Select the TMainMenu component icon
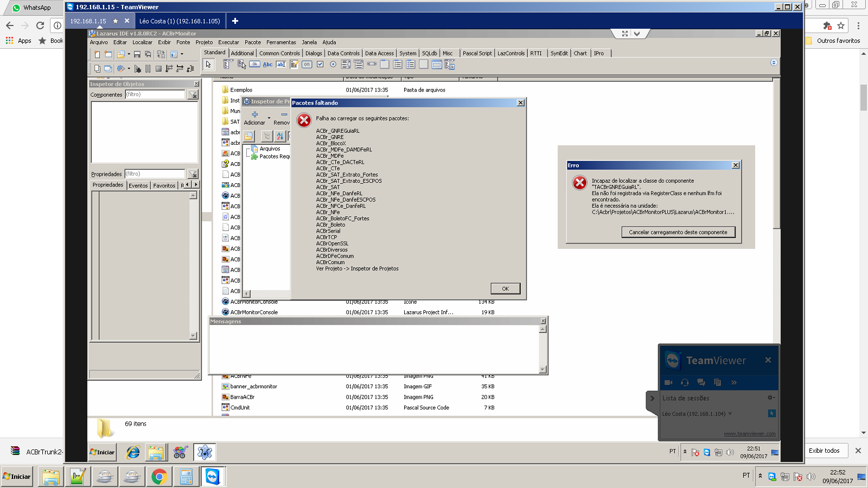The image size is (868, 488). (228, 64)
